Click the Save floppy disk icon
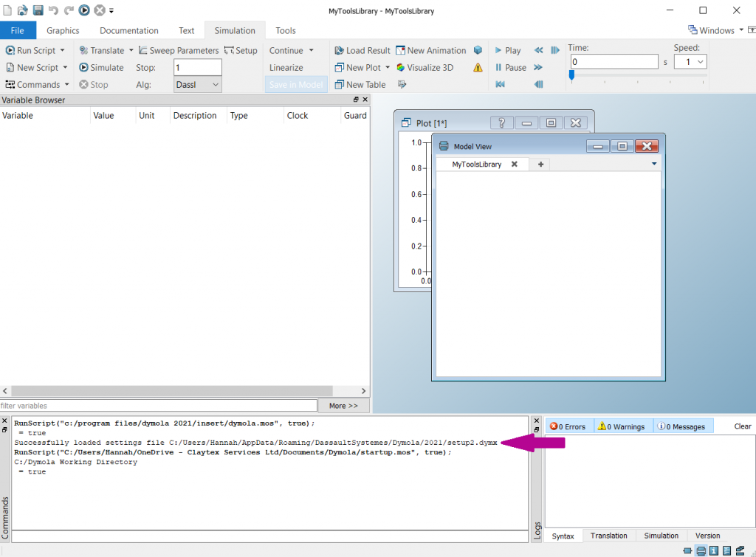 pos(38,10)
